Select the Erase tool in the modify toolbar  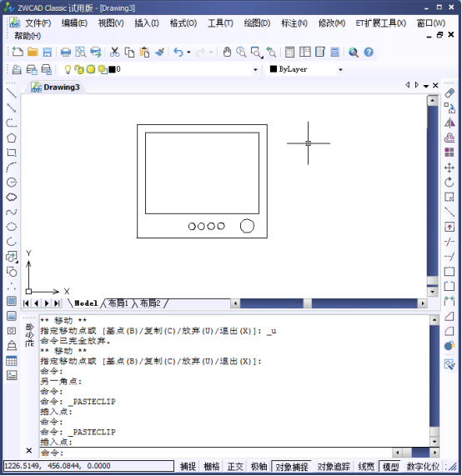coord(449,93)
